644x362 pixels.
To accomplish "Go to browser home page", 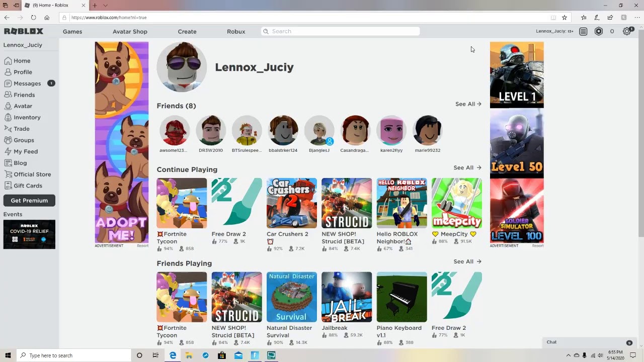I will coord(47,18).
